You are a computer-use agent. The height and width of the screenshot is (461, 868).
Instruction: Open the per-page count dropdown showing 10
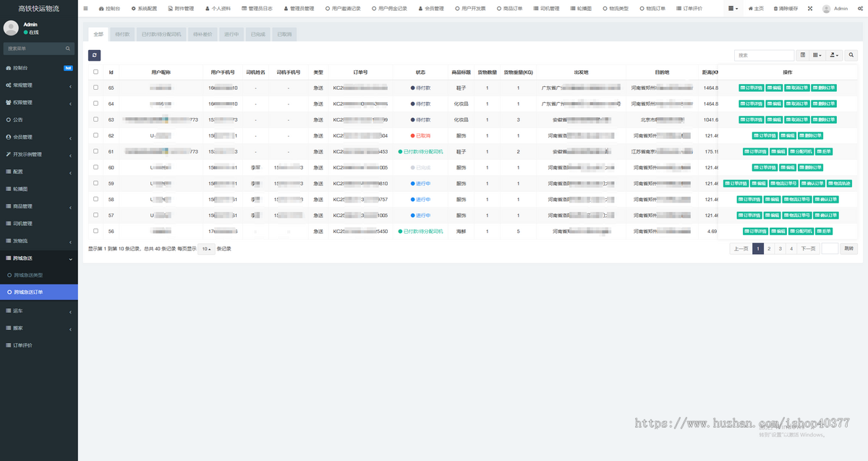pyautogui.click(x=206, y=248)
